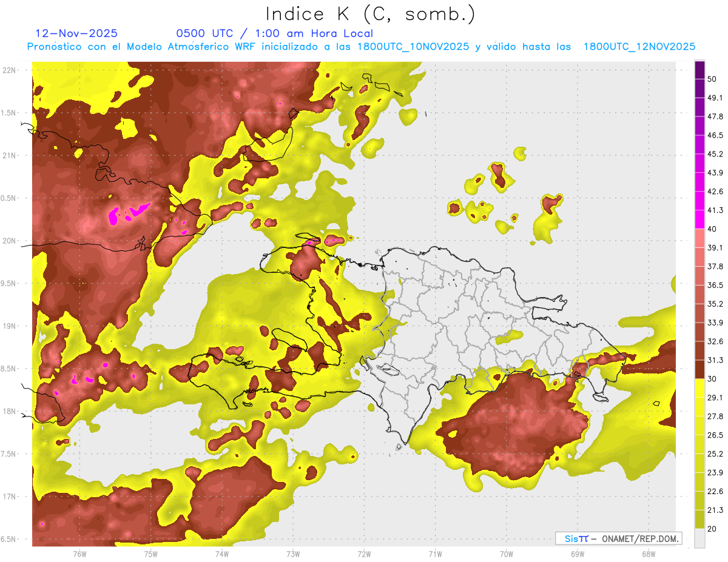Click the colorbar value "33.9"

(715, 323)
